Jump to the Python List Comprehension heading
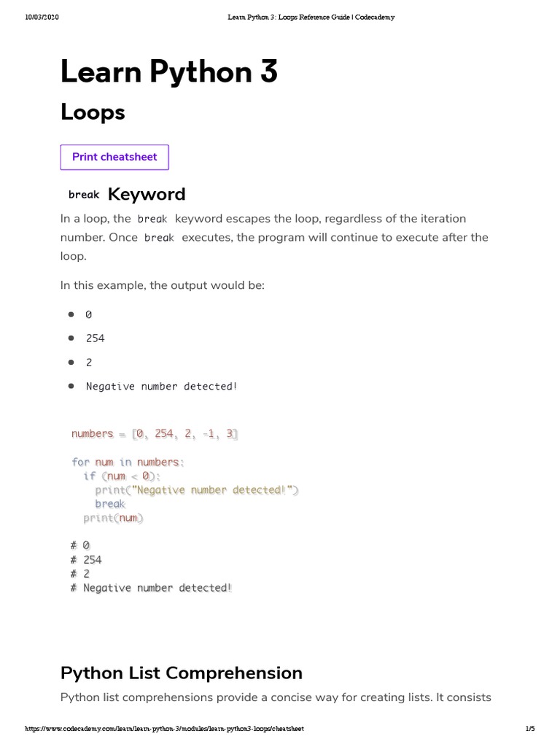The image size is (560, 747). 181,673
